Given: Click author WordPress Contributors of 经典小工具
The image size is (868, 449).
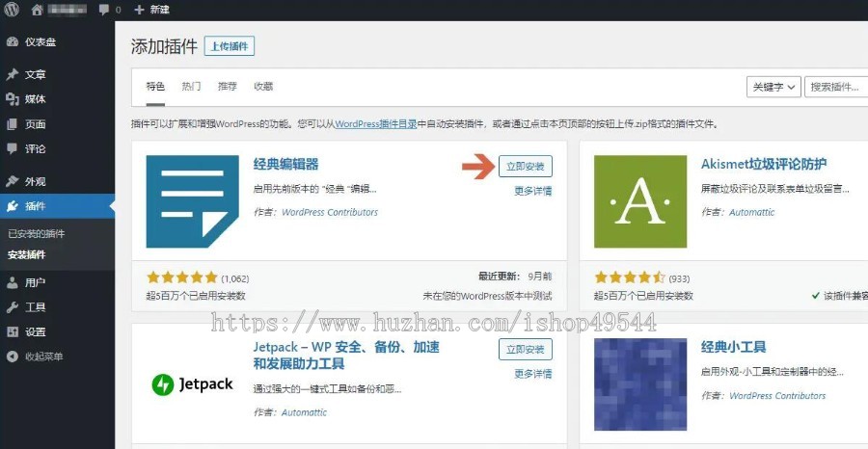Looking at the screenshot, I should [x=777, y=396].
